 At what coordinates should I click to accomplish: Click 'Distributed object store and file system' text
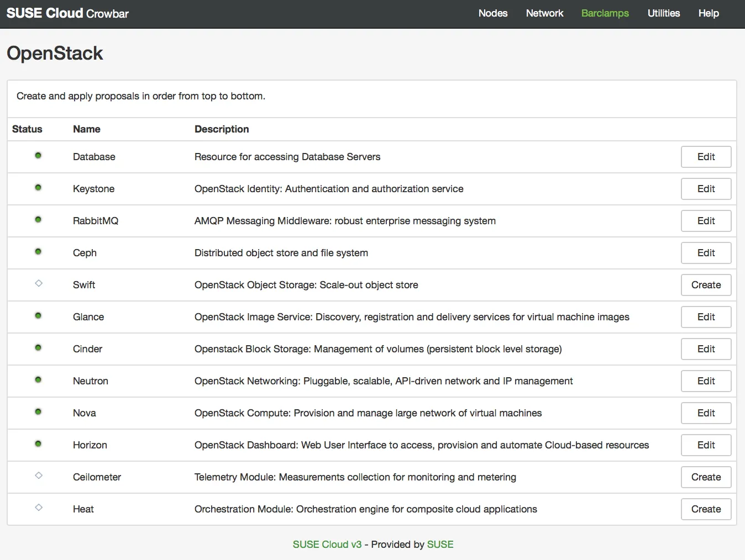click(281, 253)
